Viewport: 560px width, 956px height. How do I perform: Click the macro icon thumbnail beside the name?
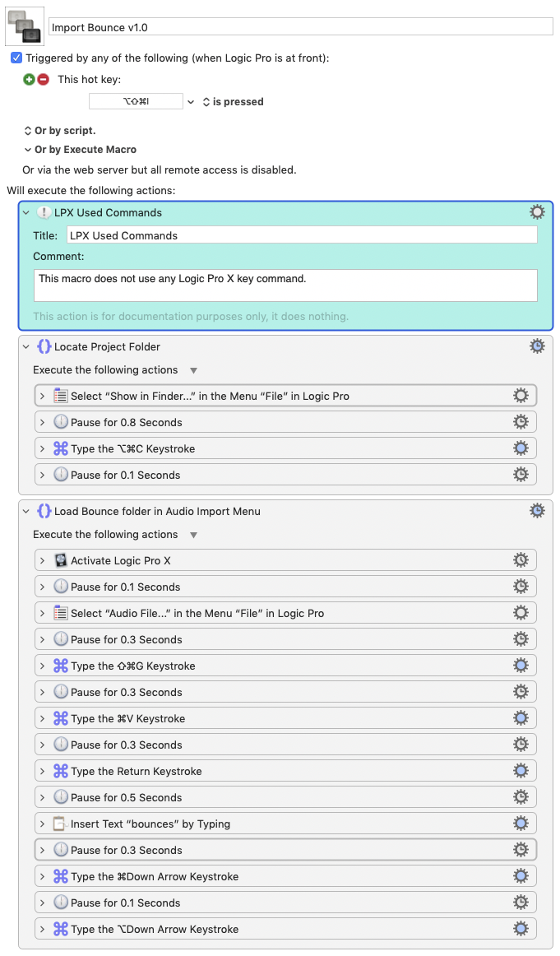click(x=25, y=26)
